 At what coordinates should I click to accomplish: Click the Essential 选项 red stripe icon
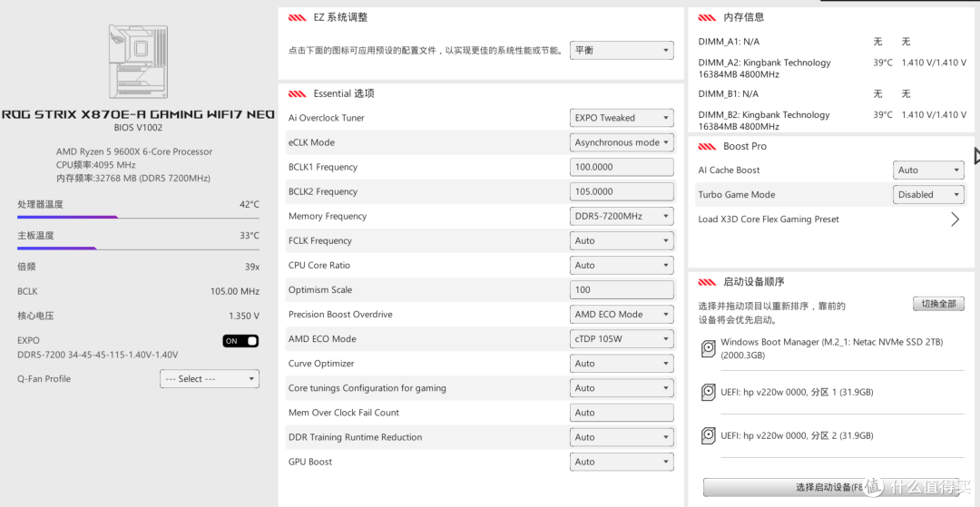298,94
